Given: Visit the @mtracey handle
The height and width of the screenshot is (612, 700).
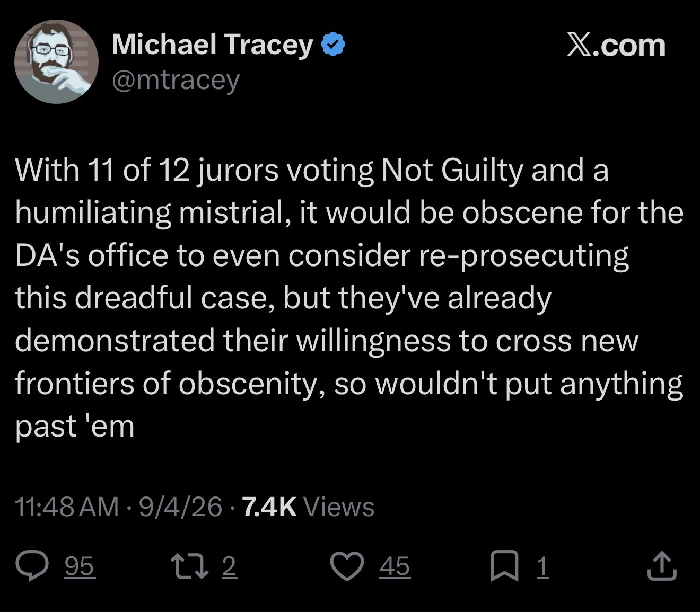Looking at the screenshot, I should coord(176,80).
